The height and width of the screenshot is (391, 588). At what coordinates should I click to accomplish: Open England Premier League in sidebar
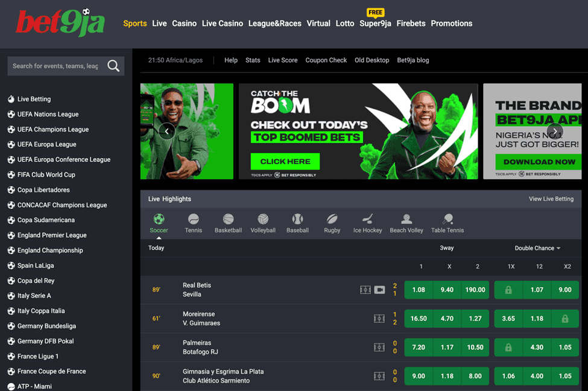[x=52, y=235]
